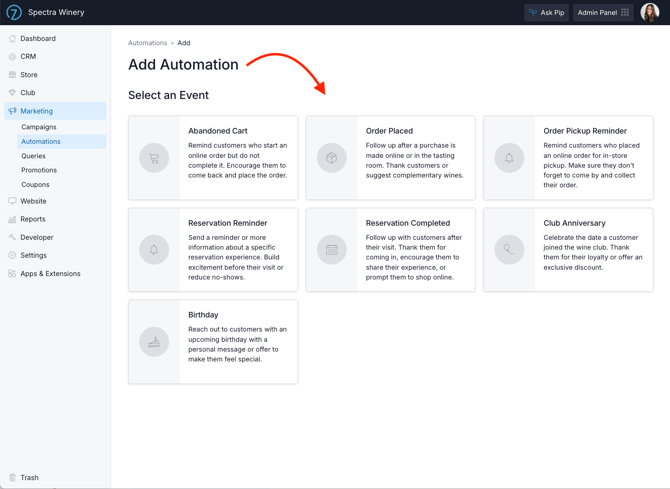This screenshot has height=489, width=670.
Task: Open the user profile avatar
Action: point(650,12)
